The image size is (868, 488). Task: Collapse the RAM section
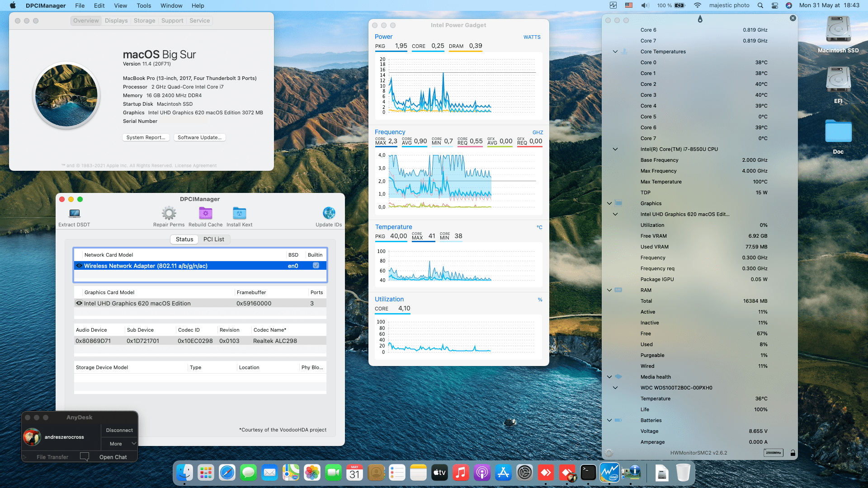(609, 290)
